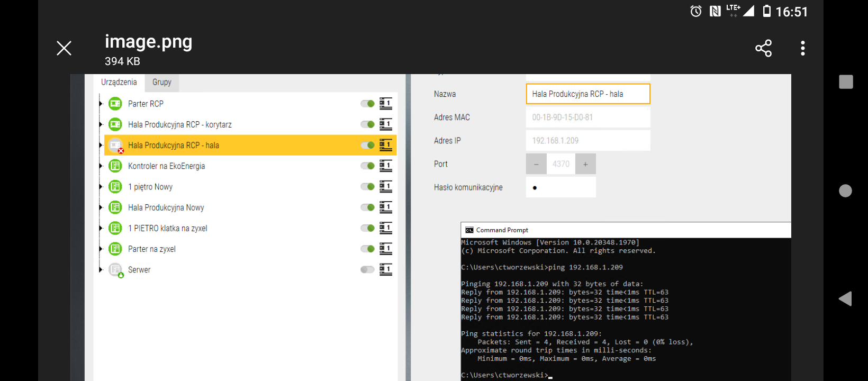The height and width of the screenshot is (381, 868).
Task: Select the Hala Produkcyjna Nowy label
Action: click(166, 207)
